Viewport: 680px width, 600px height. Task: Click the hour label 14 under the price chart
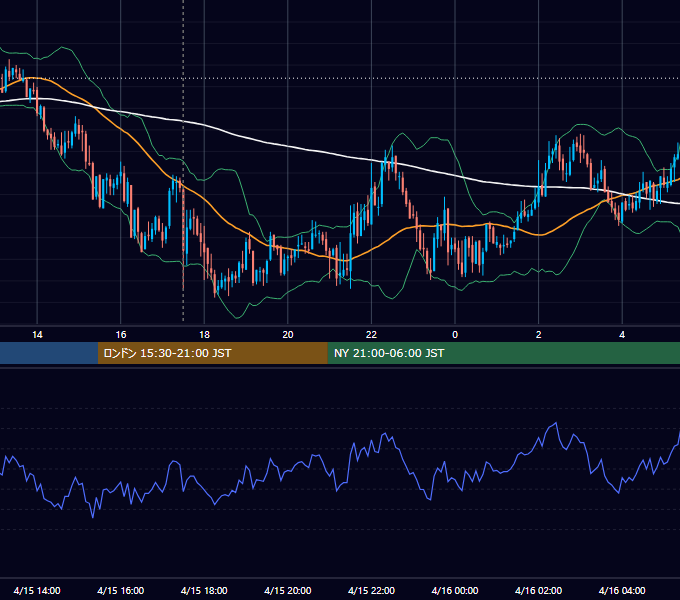click(x=37, y=335)
